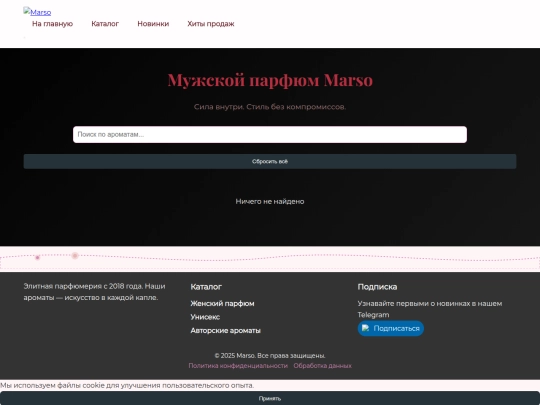Accept cookies with the Принять button

pyautogui.click(x=270, y=398)
